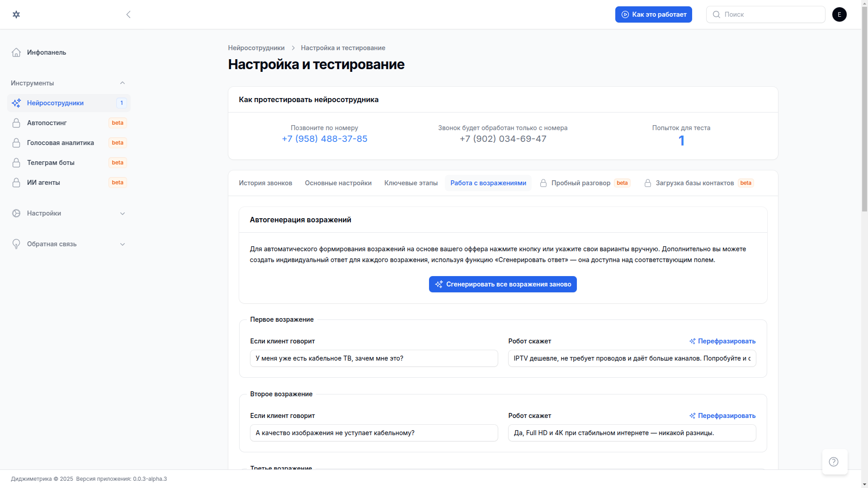Click the lock icon beside Автопостинг
Viewport: 868px width, 488px height.
pos(16,123)
